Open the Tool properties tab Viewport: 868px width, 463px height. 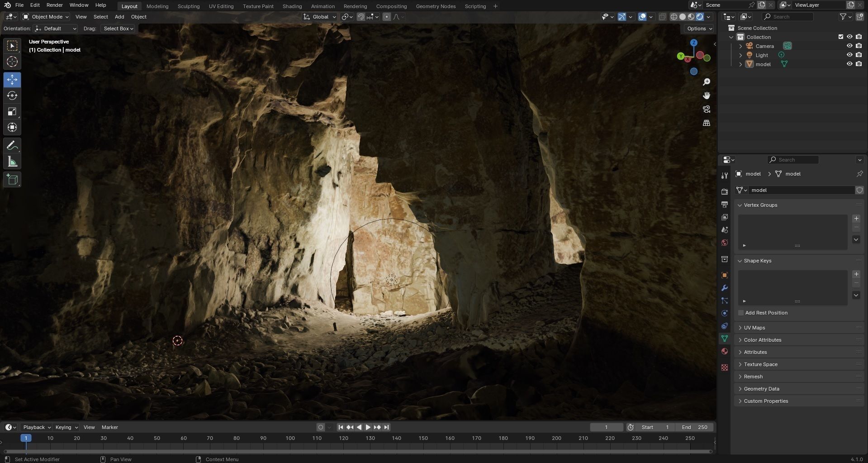tap(725, 176)
